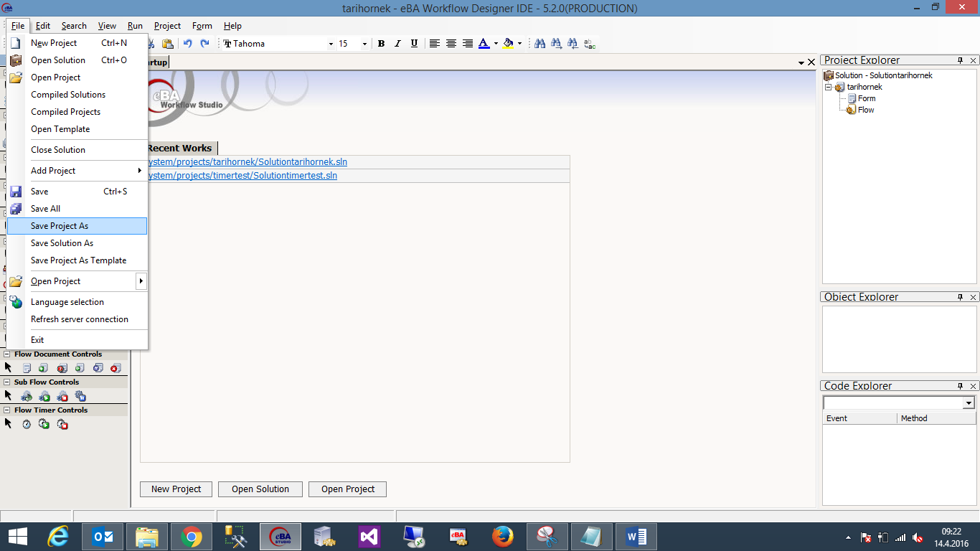Open the Tahoma font dropdown
The height and width of the screenshot is (551, 980).
331,44
